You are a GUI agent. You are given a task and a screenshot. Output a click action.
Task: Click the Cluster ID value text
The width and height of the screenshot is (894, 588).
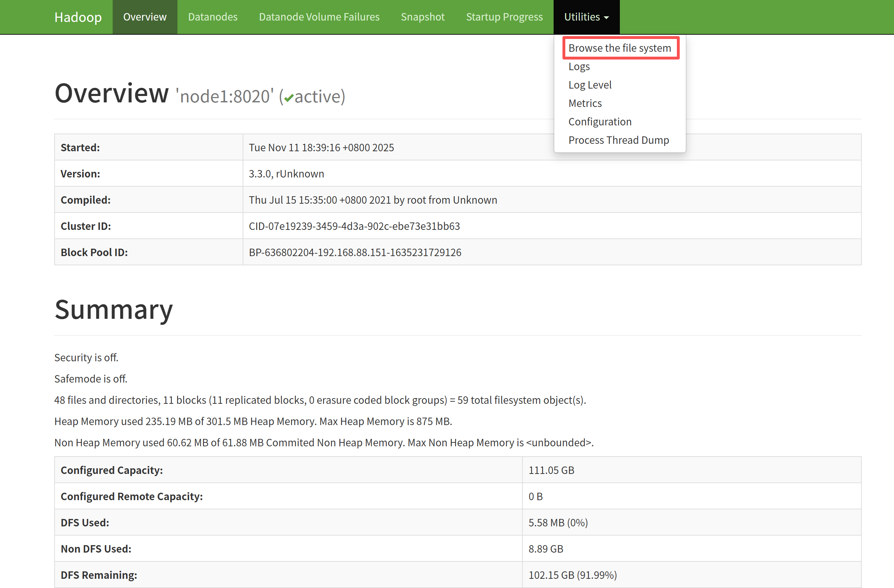click(354, 226)
